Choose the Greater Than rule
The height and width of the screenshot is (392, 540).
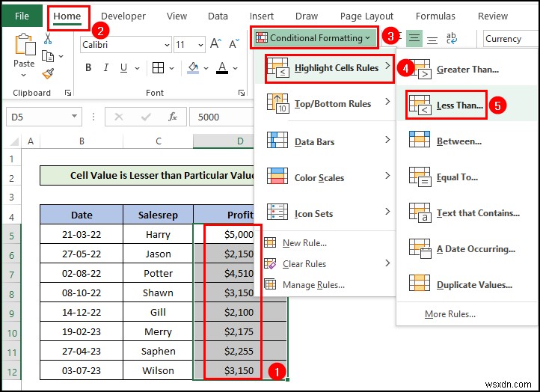(x=466, y=70)
